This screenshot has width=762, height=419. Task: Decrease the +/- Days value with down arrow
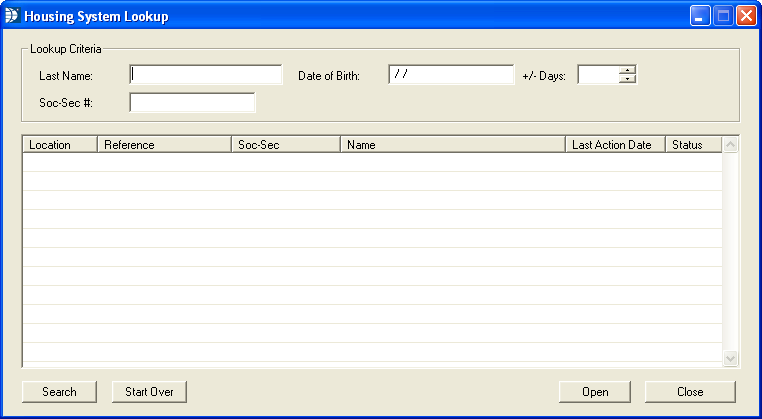(628, 80)
